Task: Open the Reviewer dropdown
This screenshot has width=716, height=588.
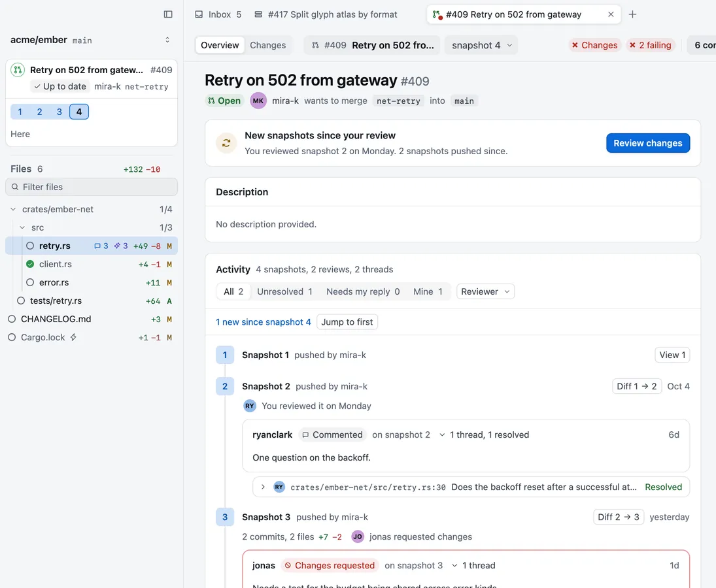Action: click(485, 291)
